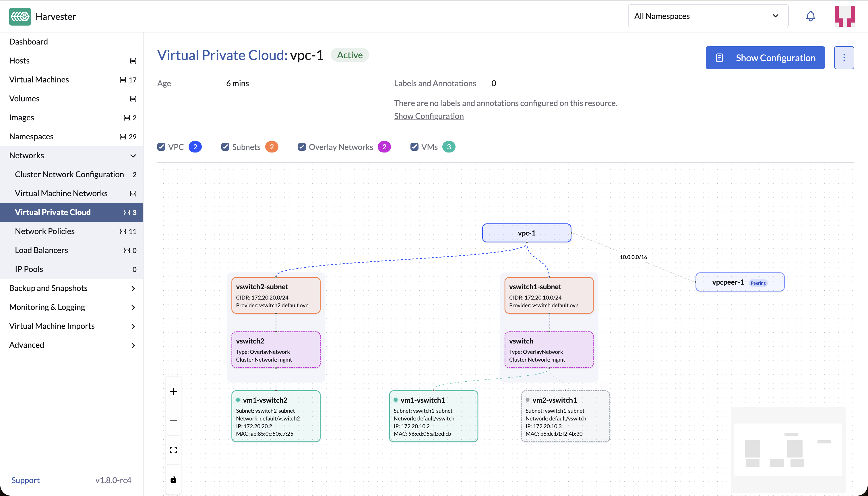Click the zoom out minus icon

pyautogui.click(x=173, y=421)
